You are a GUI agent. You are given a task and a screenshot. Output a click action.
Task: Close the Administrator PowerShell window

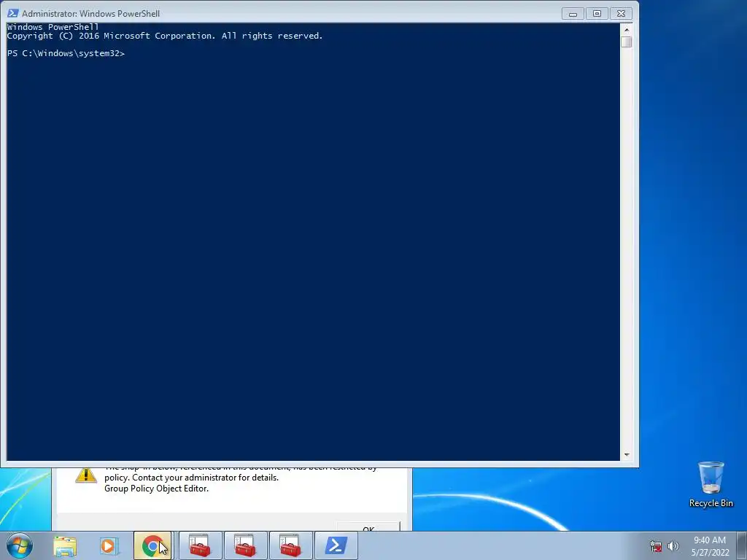click(x=621, y=14)
